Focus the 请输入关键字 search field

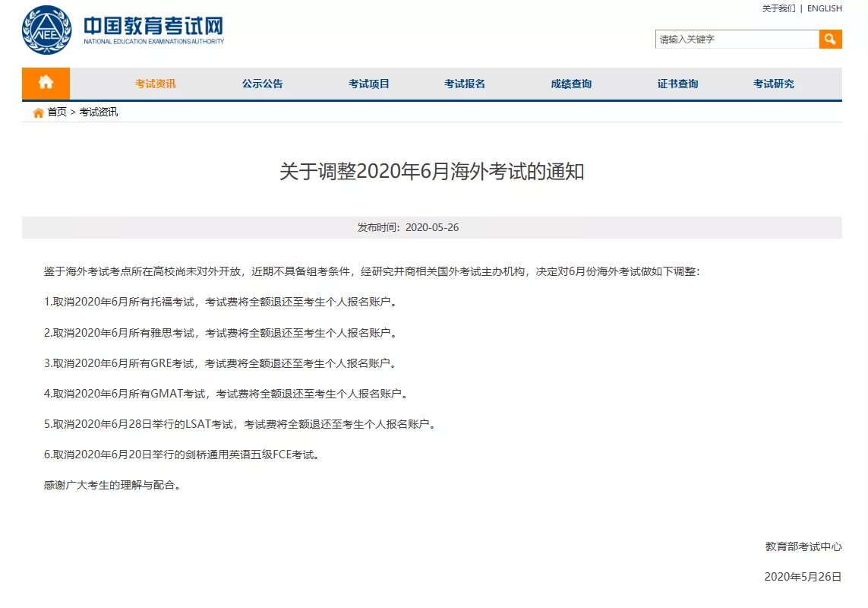737,40
